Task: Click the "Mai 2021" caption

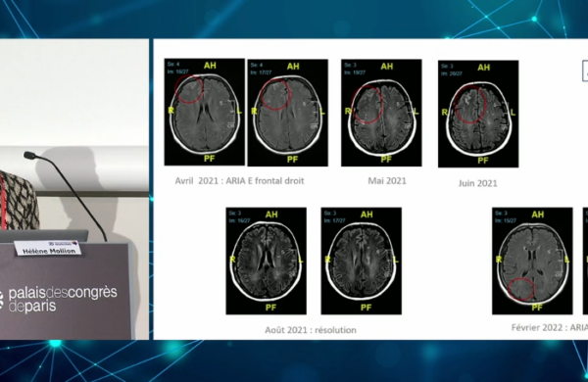Action: [x=387, y=180]
